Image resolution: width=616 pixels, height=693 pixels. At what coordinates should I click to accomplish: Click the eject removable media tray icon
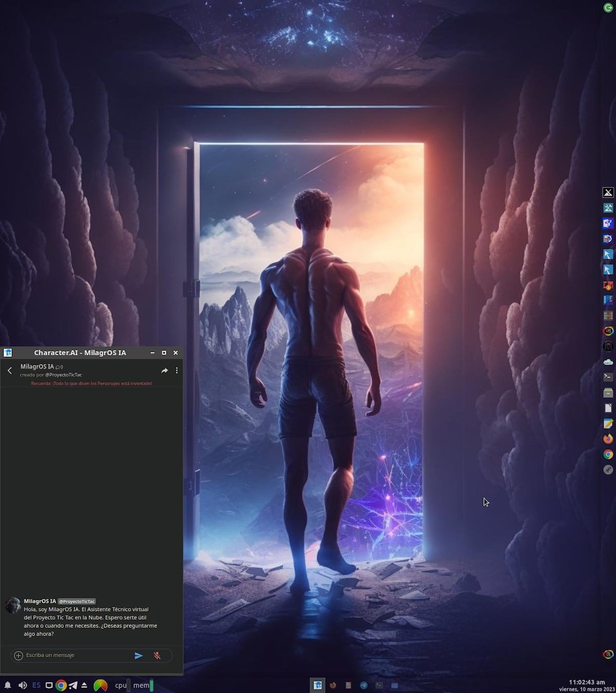84,685
